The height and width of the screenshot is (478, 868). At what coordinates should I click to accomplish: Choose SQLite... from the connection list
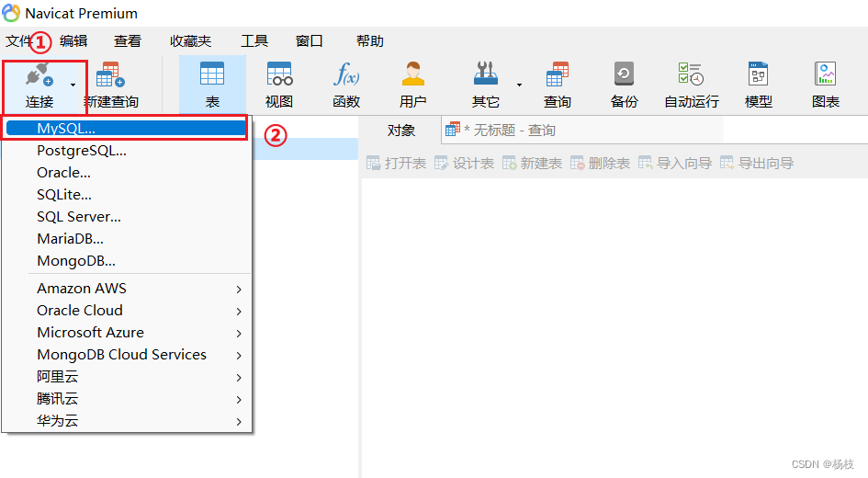(126, 195)
